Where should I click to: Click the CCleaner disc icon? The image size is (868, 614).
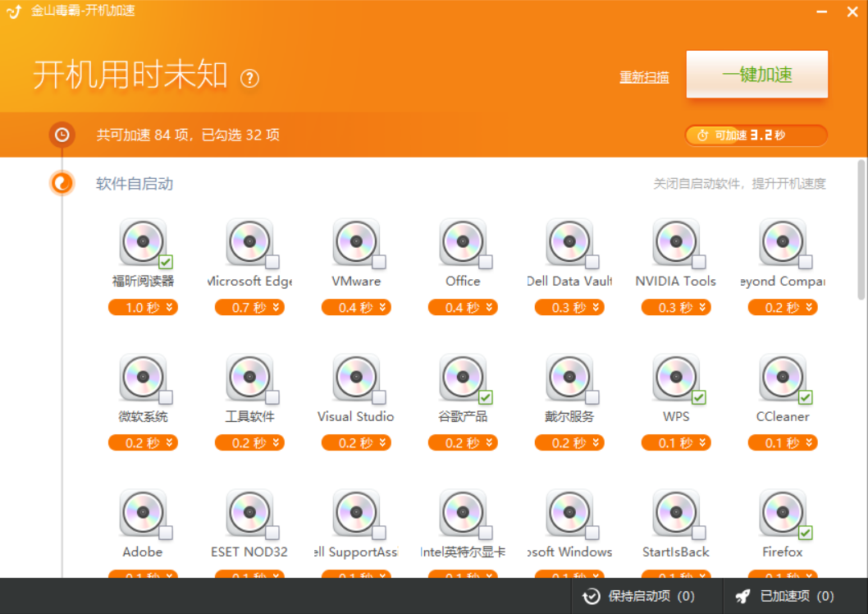[783, 378]
